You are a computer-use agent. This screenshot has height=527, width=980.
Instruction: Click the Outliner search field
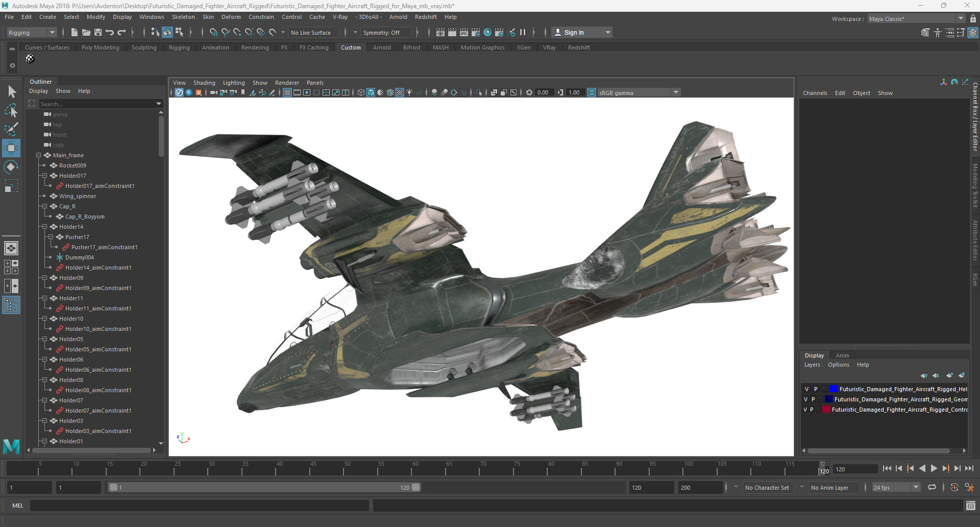101,104
